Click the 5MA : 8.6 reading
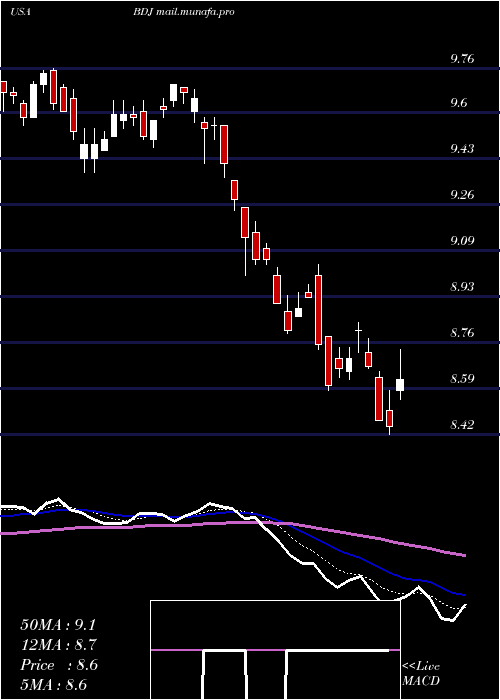Viewport: 500px width, 700px height. (x=53, y=685)
